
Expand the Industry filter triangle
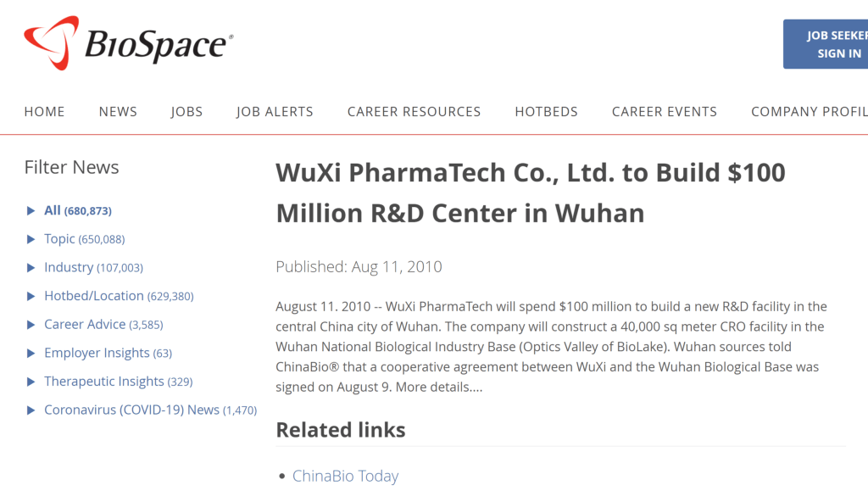[31, 268]
